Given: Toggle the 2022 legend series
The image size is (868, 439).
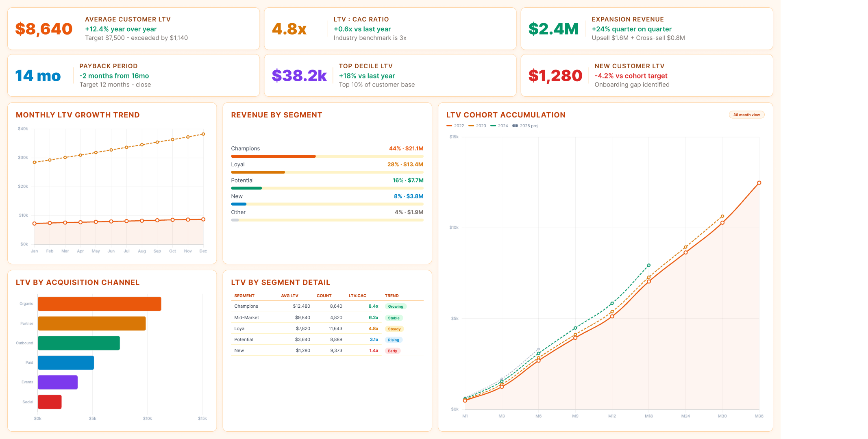Looking at the screenshot, I should click(455, 126).
